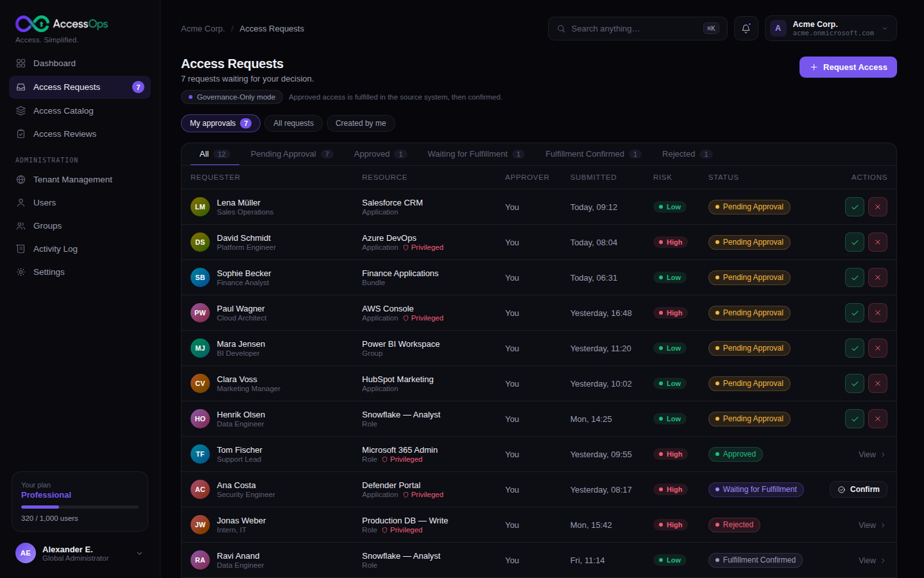924x578 pixels.
Task: Approve Sophie Becker's Finance Applications request
Action: click(855, 277)
